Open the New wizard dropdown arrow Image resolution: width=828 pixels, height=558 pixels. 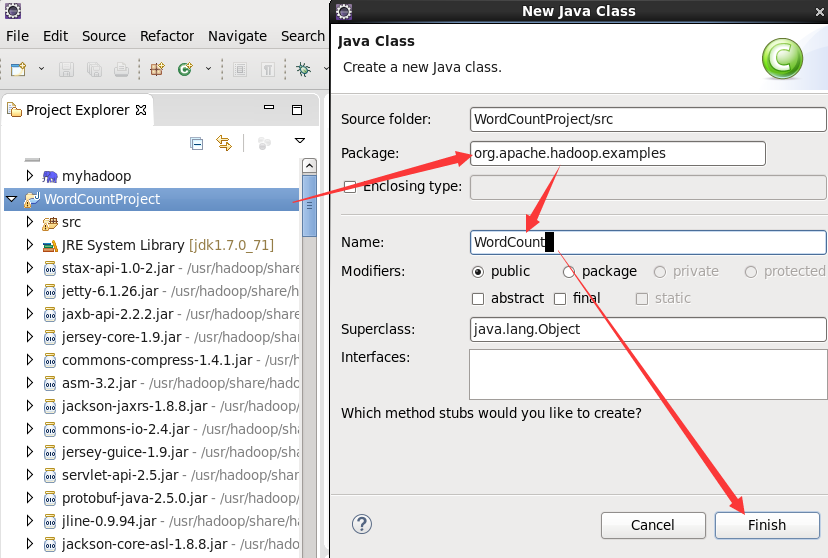click(41, 69)
